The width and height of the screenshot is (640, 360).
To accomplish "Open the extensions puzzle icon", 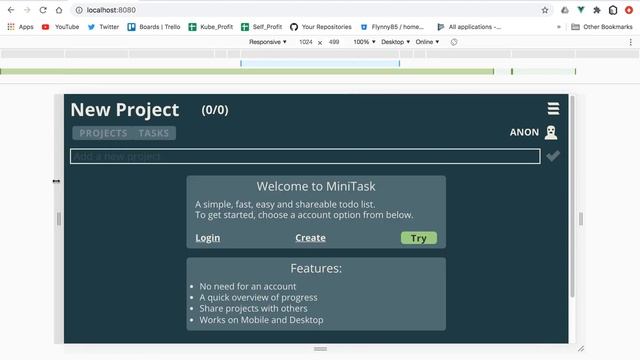I will [597, 10].
